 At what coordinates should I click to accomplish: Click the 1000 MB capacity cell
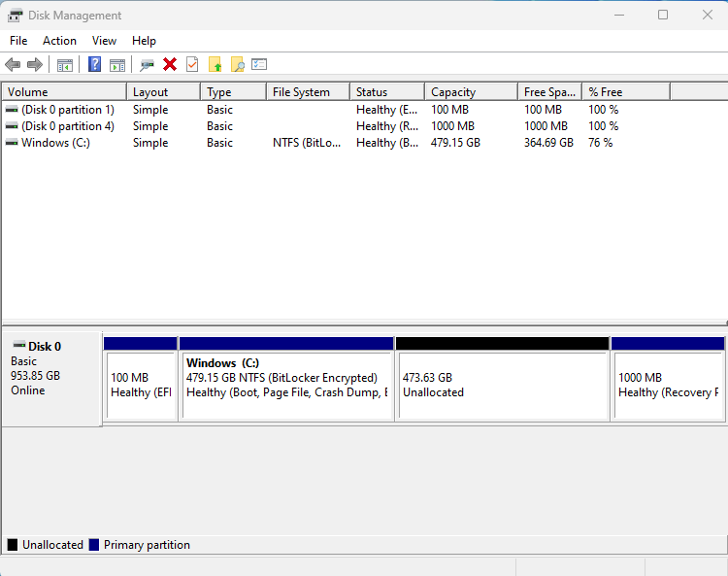[452, 126]
